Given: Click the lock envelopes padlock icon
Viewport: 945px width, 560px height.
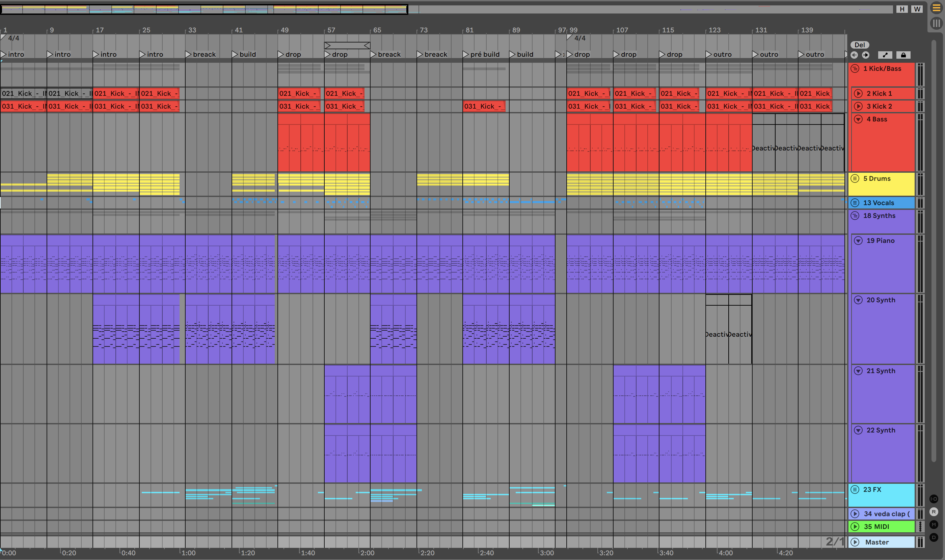Looking at the screenshot, I should click(903, 55).
